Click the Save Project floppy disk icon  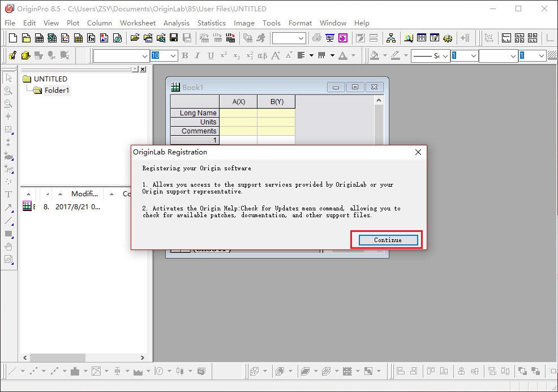174,38
